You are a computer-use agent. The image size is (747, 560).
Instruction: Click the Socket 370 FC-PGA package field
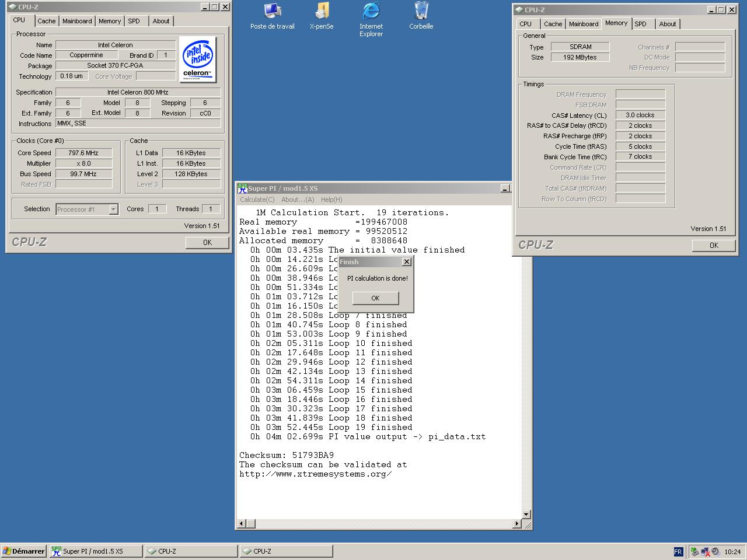pyautogui.click(x=116, y=66)
